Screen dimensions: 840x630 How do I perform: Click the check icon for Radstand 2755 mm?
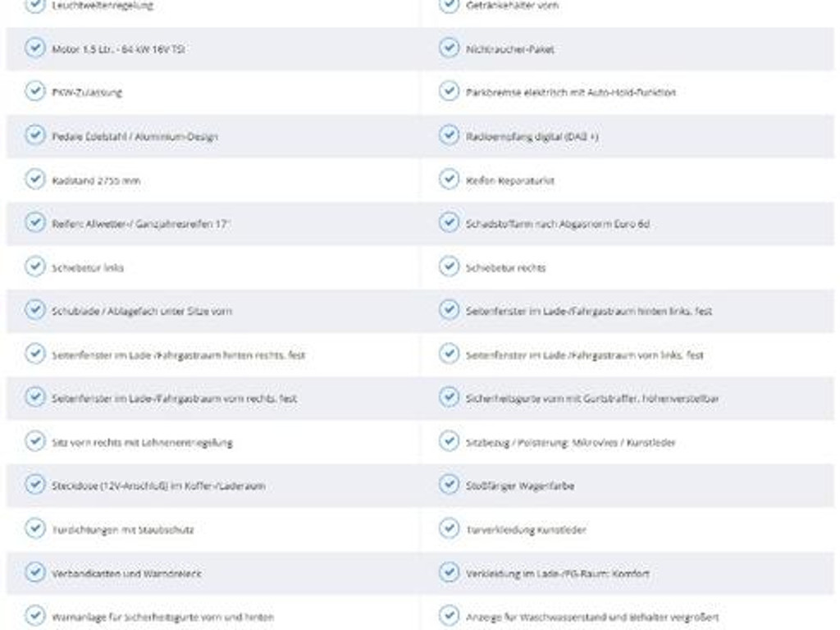point(34,180)
